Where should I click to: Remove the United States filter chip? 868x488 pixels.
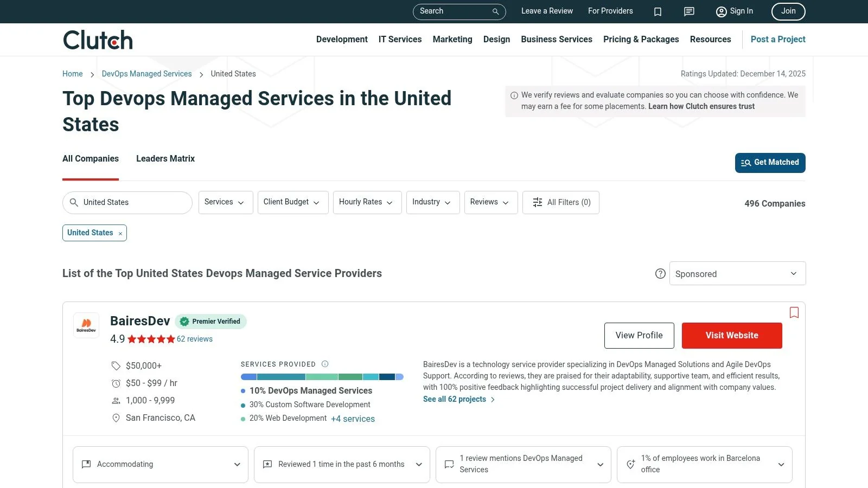[120, 233]
